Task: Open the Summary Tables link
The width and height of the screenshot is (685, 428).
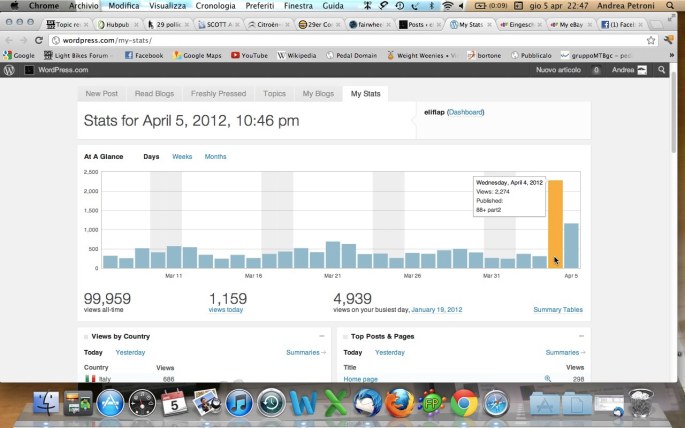Action: pyautogui.click(x=558, y=310)
